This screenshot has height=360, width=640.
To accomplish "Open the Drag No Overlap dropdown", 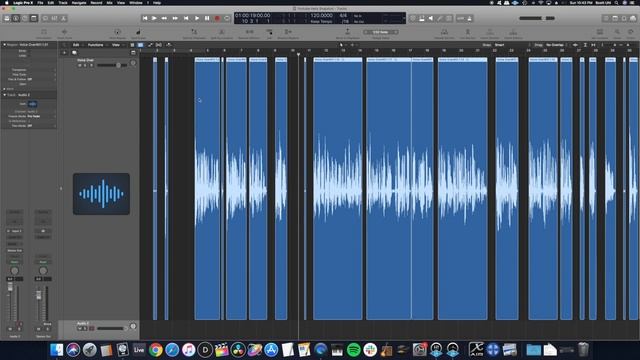I will pyautogui.click(x=556, y=45).
